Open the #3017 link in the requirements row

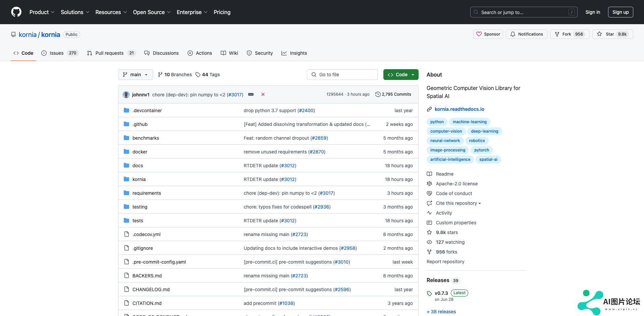[326, 193]
